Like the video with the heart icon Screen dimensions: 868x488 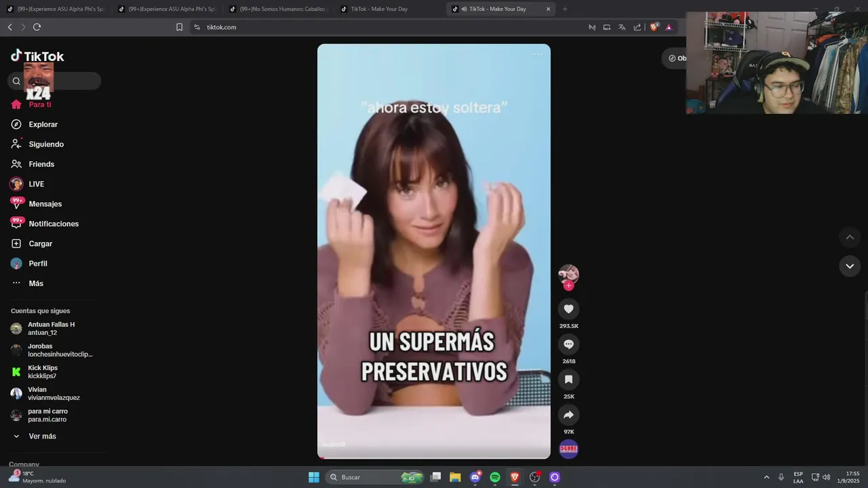pos(568,309)
